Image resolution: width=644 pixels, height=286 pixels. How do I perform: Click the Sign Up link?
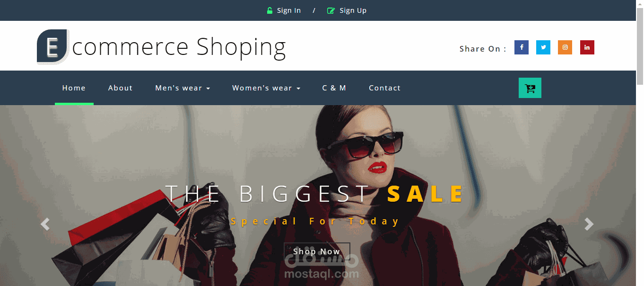click(x=353, y=10)
